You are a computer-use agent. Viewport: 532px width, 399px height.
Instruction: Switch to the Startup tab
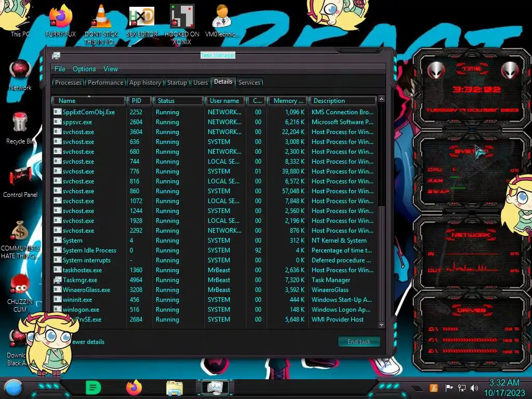click(x=177, y=83)
